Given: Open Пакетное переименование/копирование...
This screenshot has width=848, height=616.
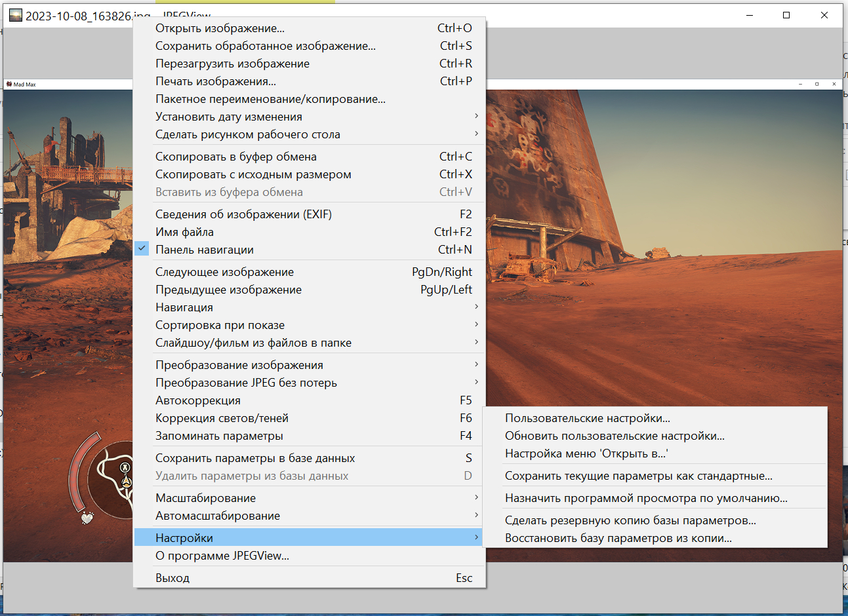Looking at the screenshot, I should pos(309,99).
